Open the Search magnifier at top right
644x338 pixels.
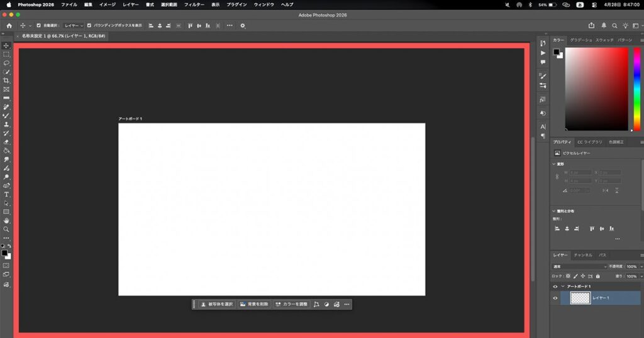point(614,25)
